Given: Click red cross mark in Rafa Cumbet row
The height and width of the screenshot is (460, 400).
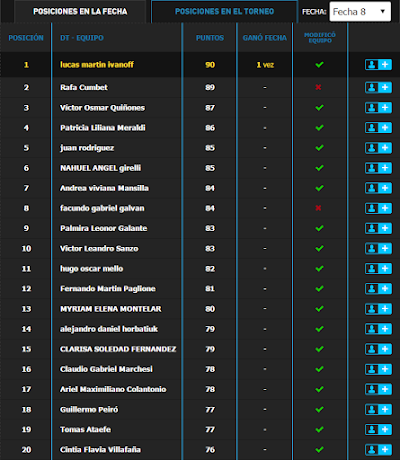Looking at the screenshot, I should pyautogui.click(x=318, y=87).
